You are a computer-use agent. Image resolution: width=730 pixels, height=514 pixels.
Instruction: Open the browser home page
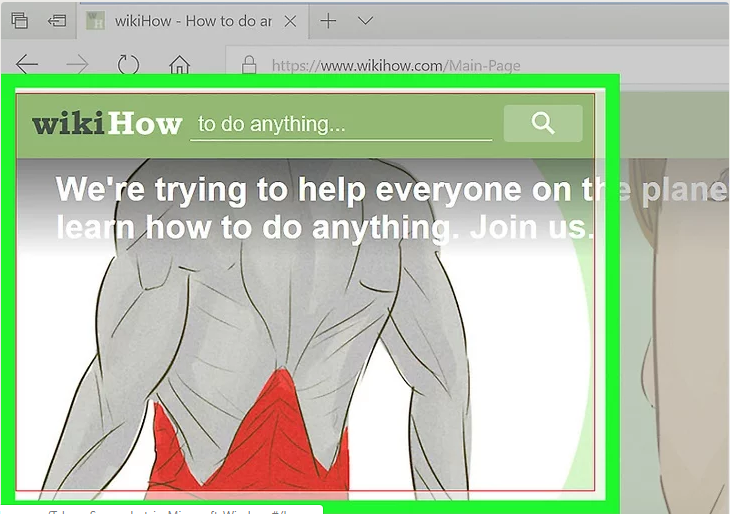click(x=179, y=65)
